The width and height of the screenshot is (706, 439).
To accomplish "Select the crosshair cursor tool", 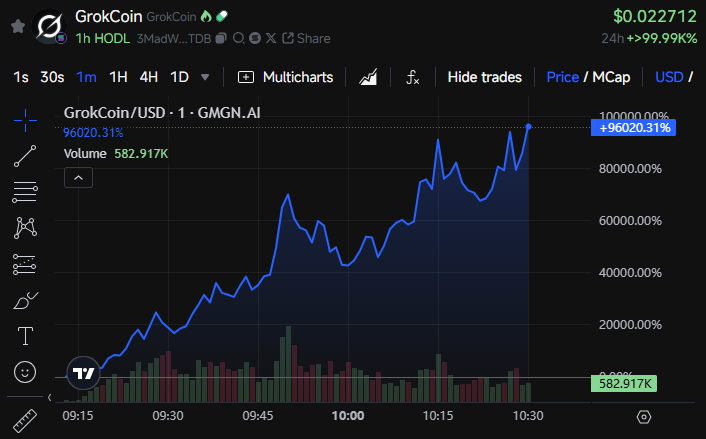I will pyautogui.click(x=26, y=118).
